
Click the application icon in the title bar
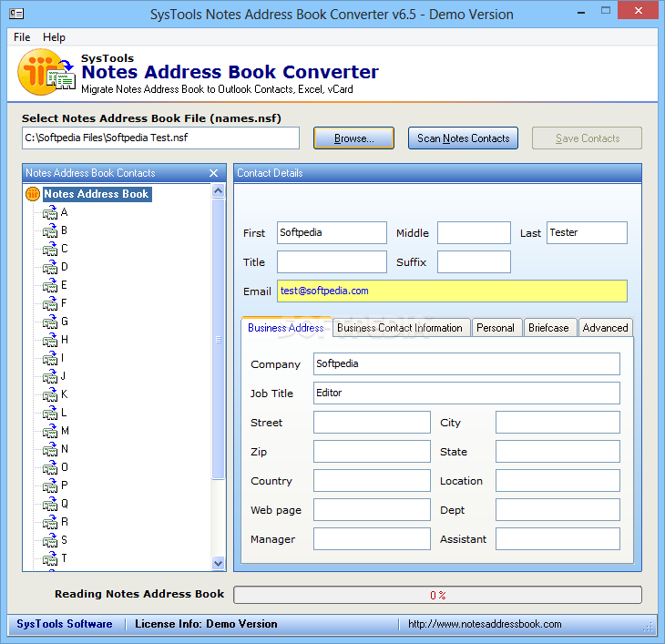[16, 14]
